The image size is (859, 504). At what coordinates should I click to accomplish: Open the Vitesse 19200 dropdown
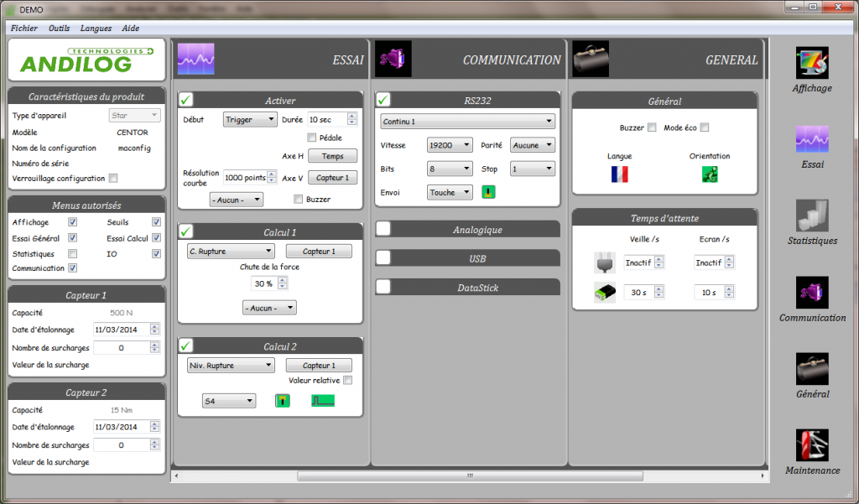coord(450,145)
